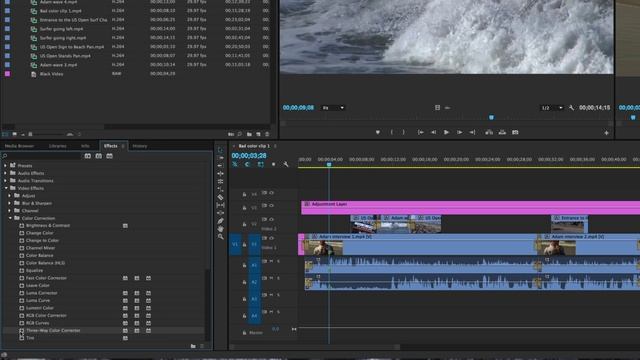Open playback resolution 1/2 dropdown
This screenshot has width=640, height=360.
point(551,108)
